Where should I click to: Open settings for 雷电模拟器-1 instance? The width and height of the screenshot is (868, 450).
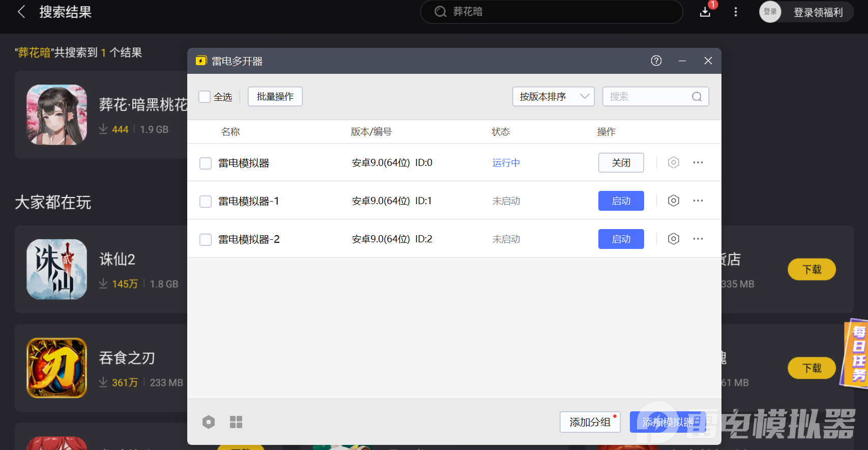[673, 201]
